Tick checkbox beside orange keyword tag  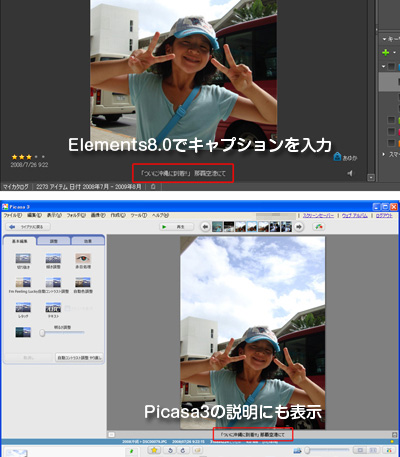click(x=391, y=143)
